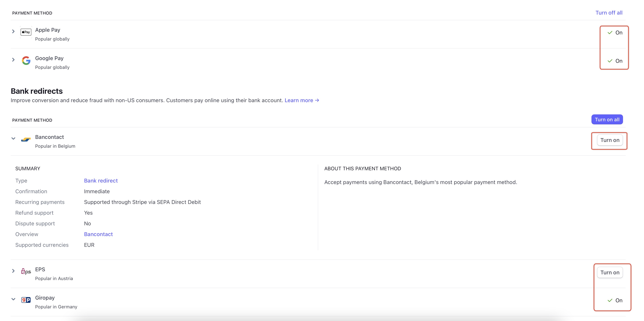The width and height of the screenshot is (644, 321).
Task: Collapse the Giropay row chevron
Action: [13, 299]
